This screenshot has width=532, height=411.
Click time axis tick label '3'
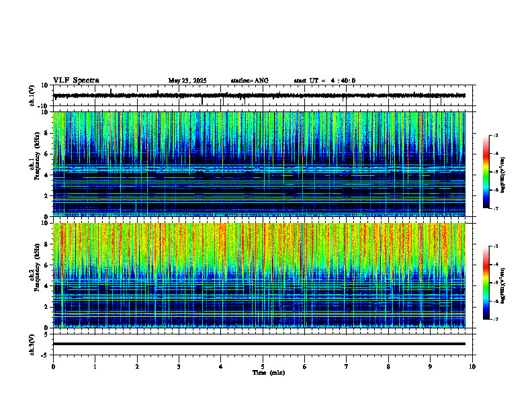(179, 367)
